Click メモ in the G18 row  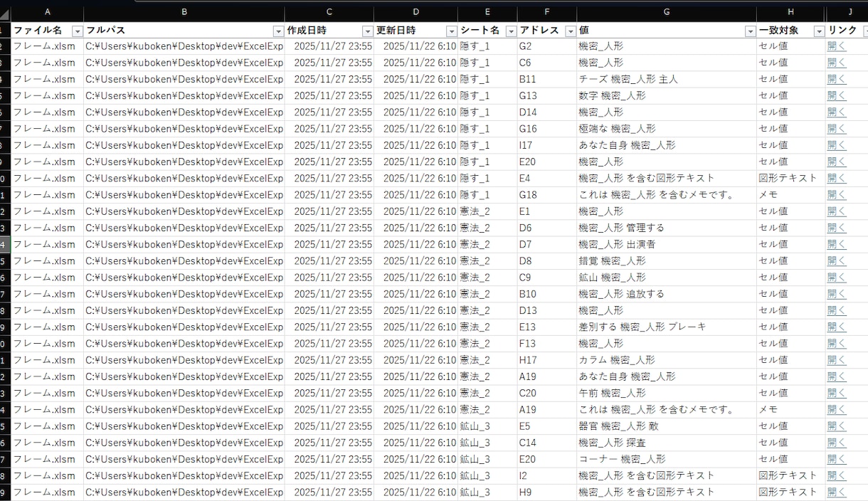768,195
